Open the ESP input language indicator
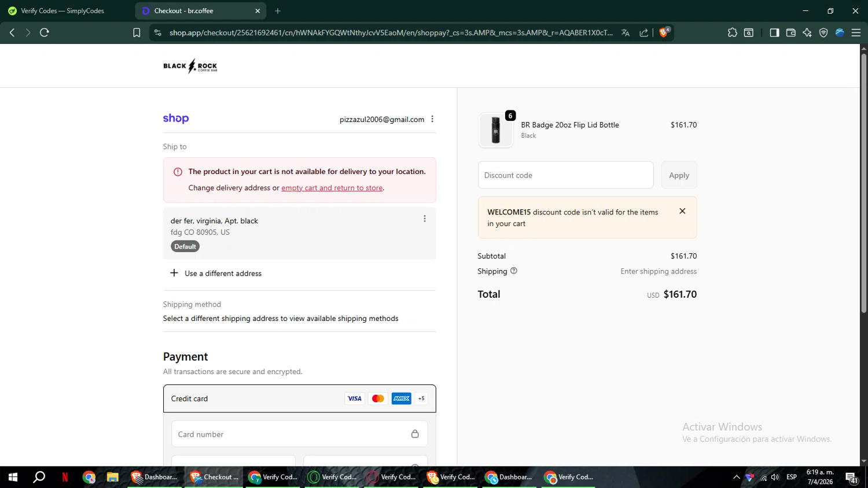868x488 pixels. [x=792, y=477]
